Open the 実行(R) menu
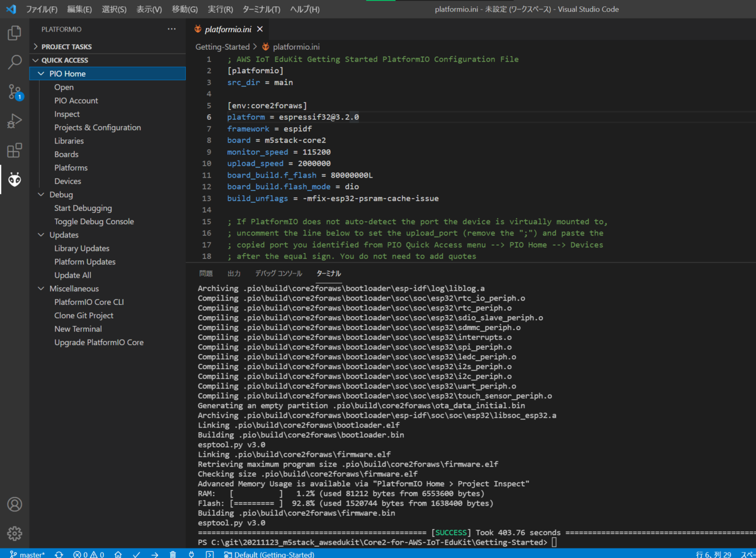Viewport: 756px width, 558px height. tap(220, 9)
